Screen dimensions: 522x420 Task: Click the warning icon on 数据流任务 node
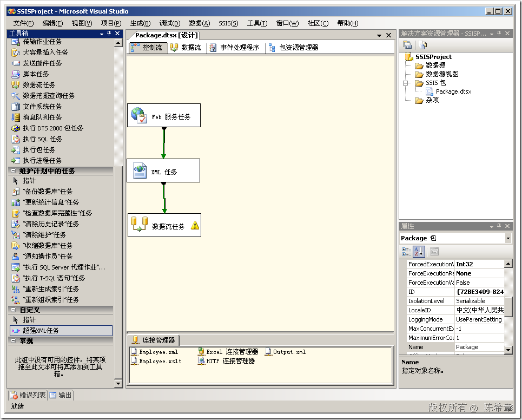195,226
